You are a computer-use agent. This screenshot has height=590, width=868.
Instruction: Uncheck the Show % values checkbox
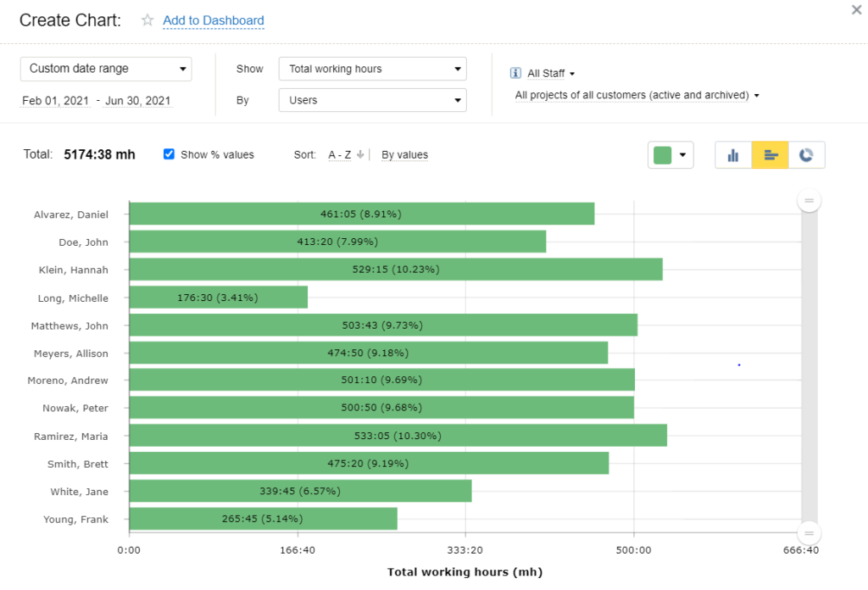tap(169, 154)
